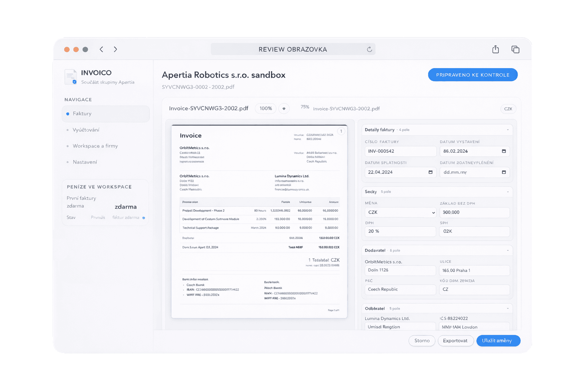Collapse the Secky section

pos(508,192)
